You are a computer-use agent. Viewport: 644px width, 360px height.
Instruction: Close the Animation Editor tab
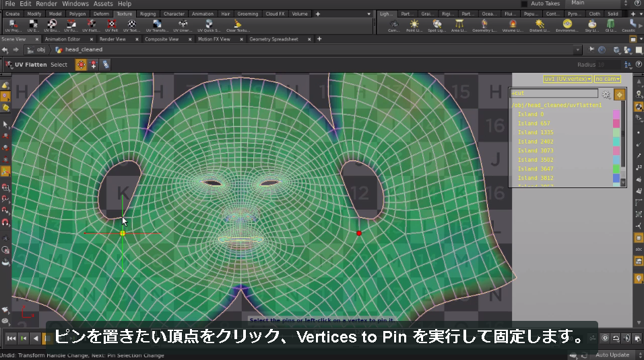point(91,40)
